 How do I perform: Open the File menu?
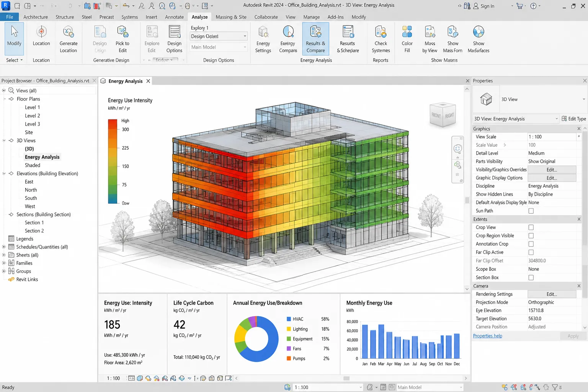coord(10,17)
